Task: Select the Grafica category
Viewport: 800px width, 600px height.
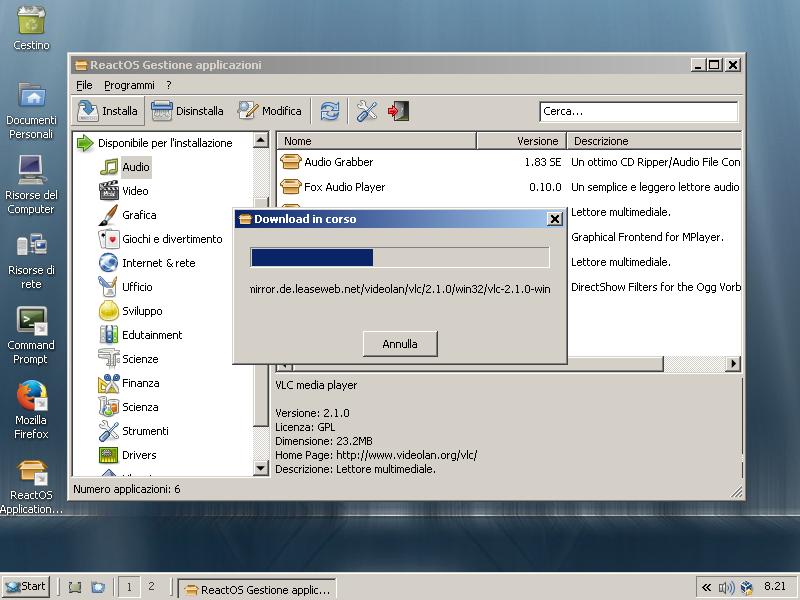Action: coord(128,215)
